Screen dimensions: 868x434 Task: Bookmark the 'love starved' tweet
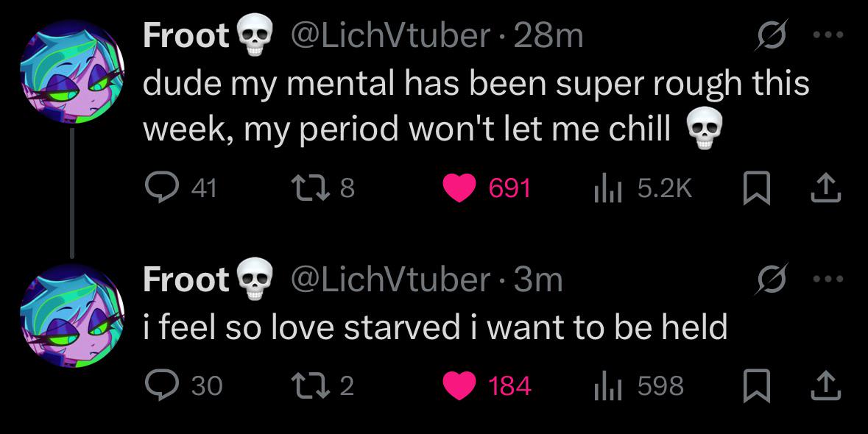(752, 385)
